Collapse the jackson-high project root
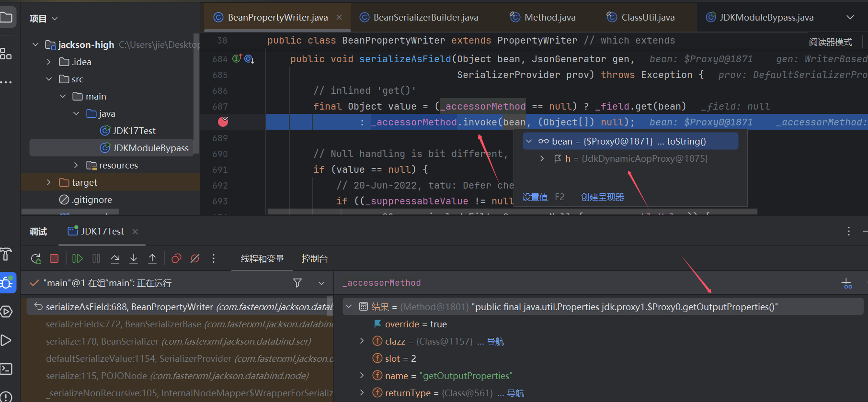868x402 pixels. tap(35, 45)
